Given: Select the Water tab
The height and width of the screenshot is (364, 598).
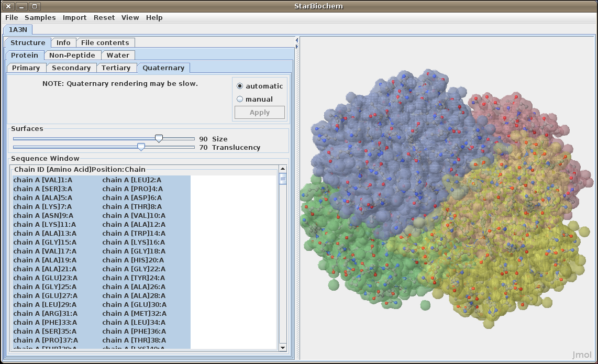Looking at the screenshot, I should 118,56.
